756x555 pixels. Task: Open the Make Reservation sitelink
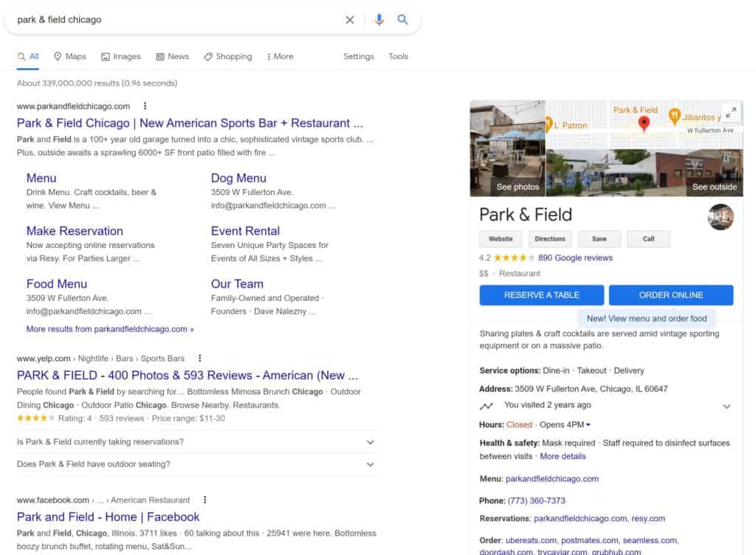tap(75, 231)
